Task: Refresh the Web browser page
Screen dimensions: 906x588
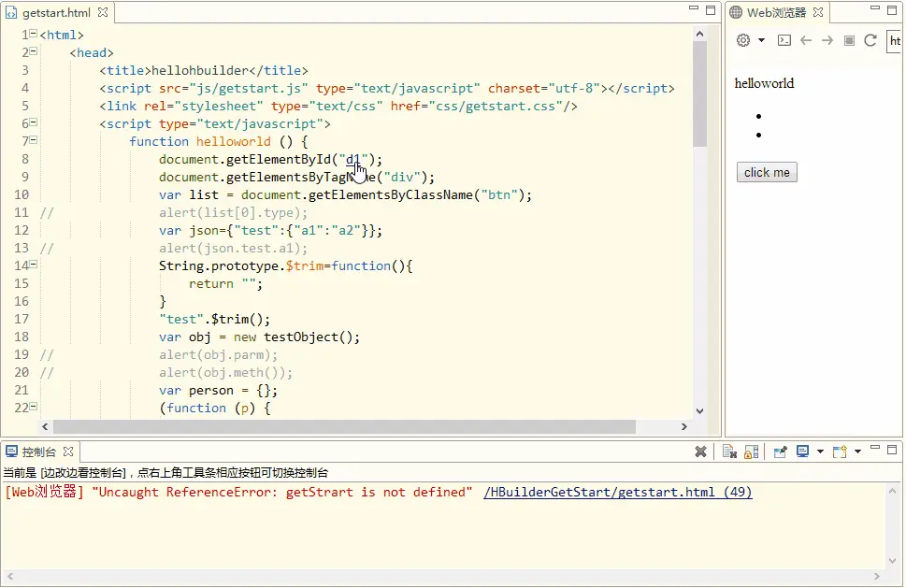Action: (x=870, y=40)
